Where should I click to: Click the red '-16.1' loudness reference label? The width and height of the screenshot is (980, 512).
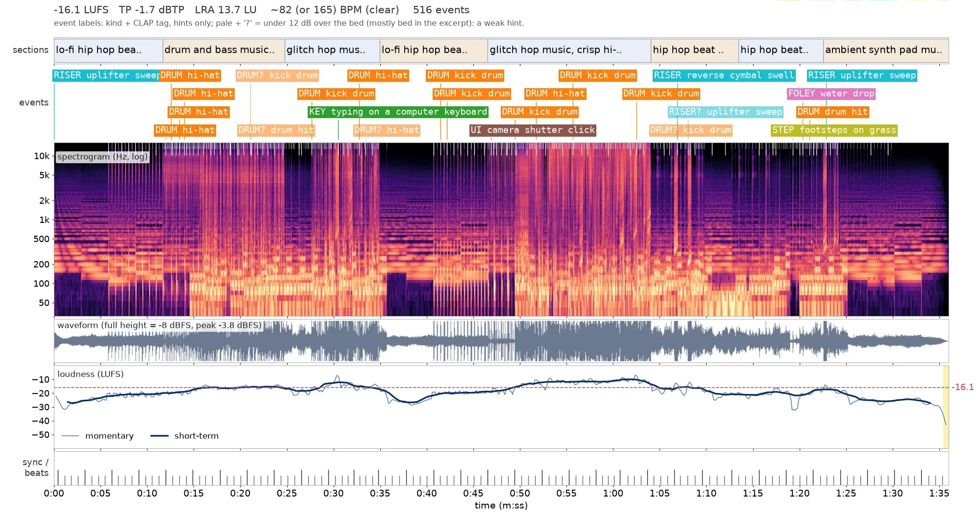pyautogui.click(x=963, y=387)
